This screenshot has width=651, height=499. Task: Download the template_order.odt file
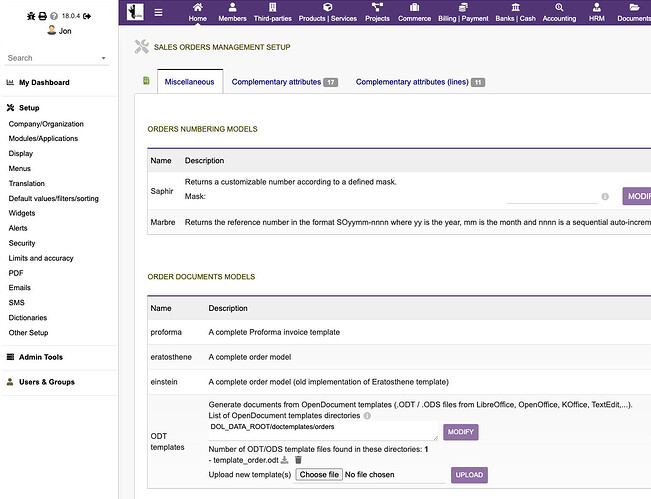coord(285,460)
